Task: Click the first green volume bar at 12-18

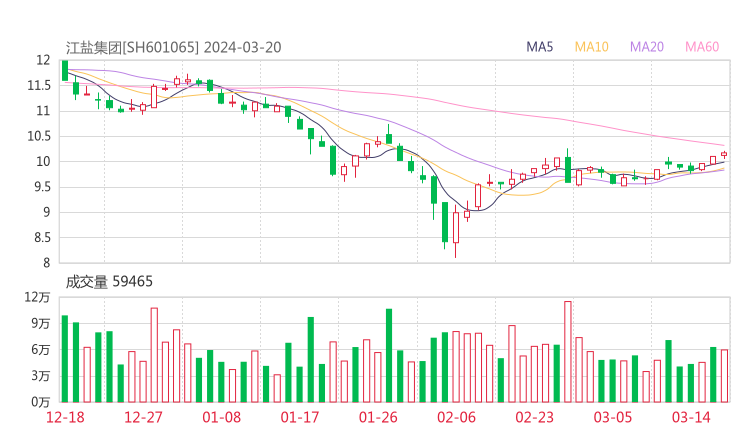Action: click(65, 359)
